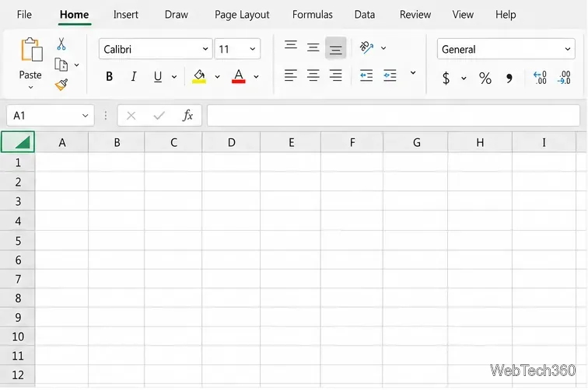Set Middle Align for cells
The width and height of the screenshot is (588, 390).
[x=313, y=47]
